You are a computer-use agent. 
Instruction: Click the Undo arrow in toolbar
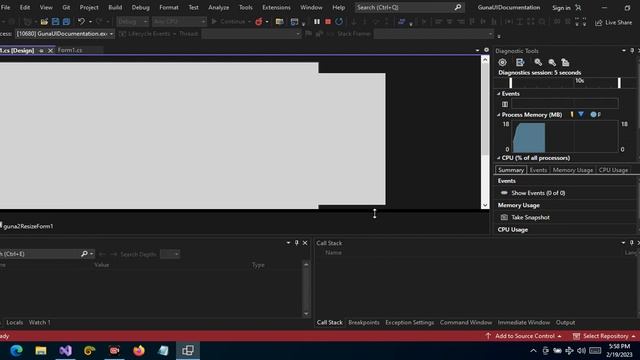(81, 22)
